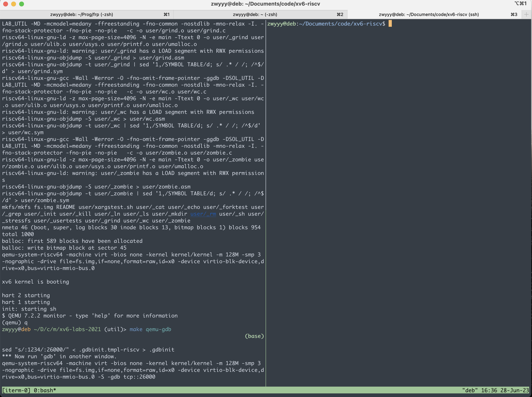Close the iTerm window with red button
Viewport: 532px width, 397px height.
[6, 4]
